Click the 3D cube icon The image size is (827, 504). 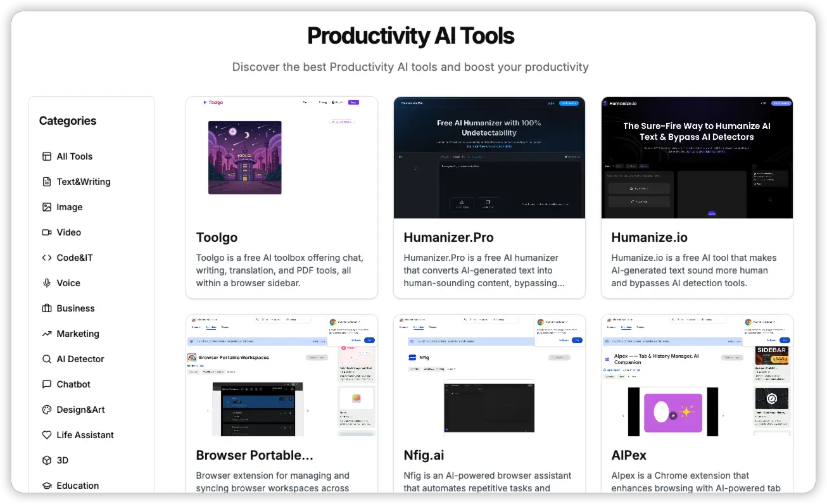click(x=47, y=460)
